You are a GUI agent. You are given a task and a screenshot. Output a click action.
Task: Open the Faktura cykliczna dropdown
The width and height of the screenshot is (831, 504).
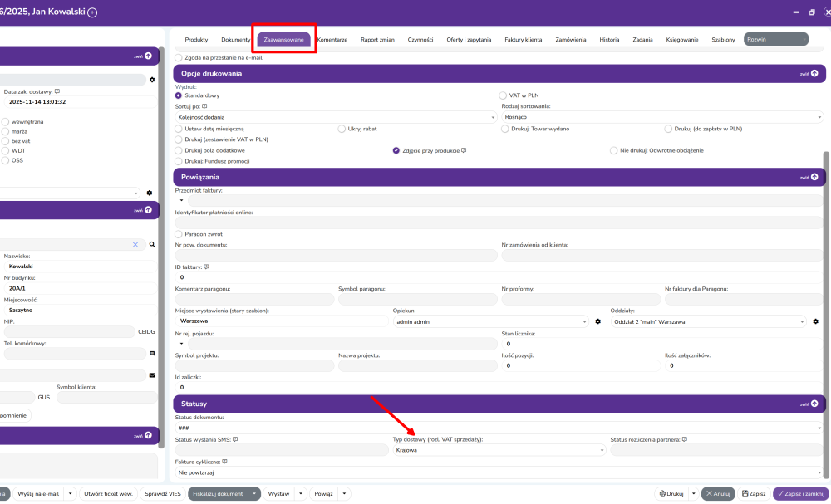click(499, 472)
